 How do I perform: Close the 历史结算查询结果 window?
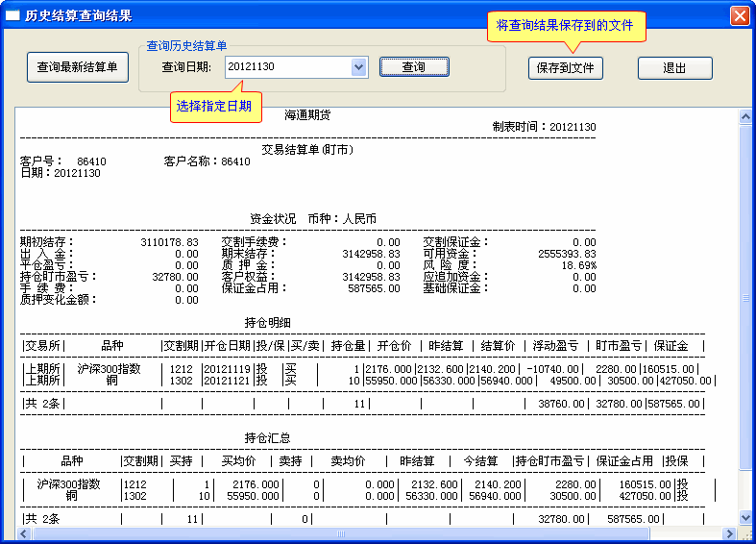[x=739, y=15]
